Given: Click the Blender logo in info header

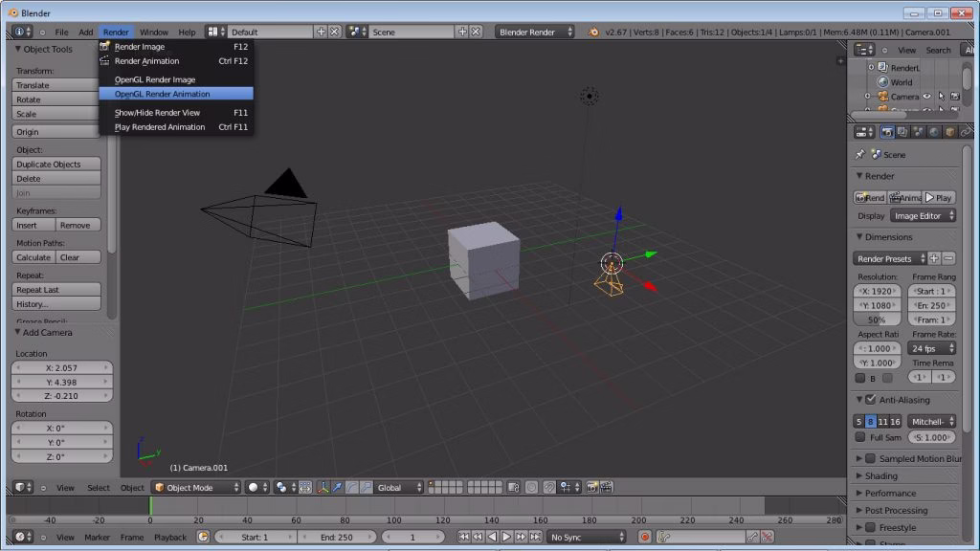Looking at the screenshot, I should (592, 32).
